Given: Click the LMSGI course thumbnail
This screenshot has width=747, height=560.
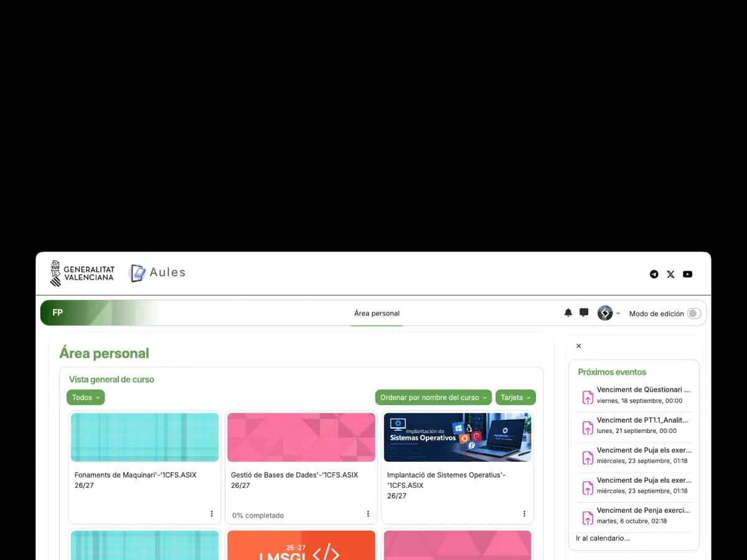Looking at the screenshot, I should click(x=301, y=545).
